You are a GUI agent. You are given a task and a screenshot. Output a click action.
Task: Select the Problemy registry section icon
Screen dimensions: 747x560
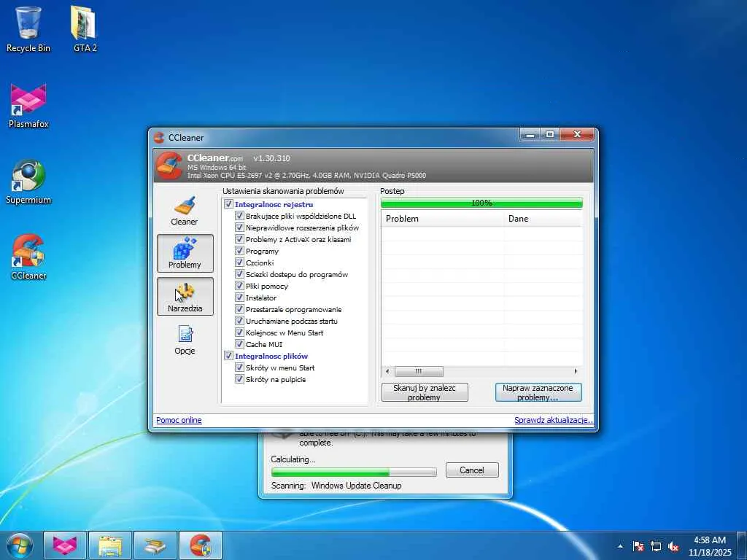point(185,253)
